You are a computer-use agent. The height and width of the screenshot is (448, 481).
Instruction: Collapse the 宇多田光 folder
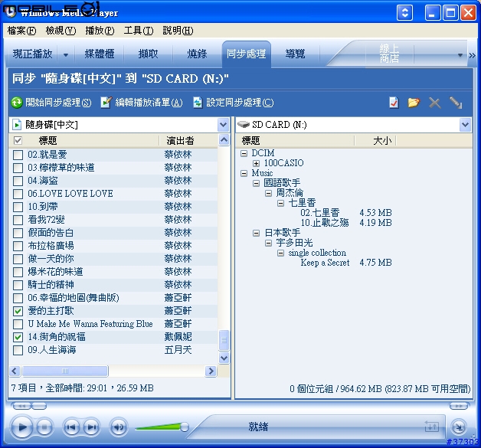tap(268, 244)
